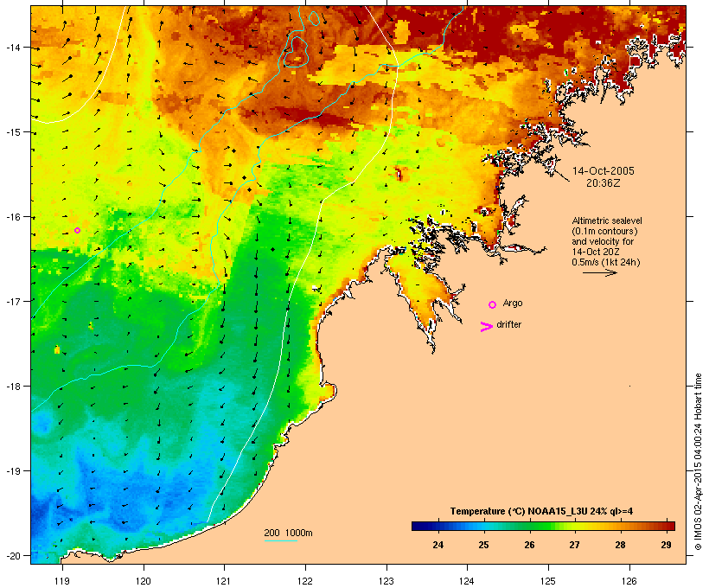Select the '20:36Z' time text

point(604,183)
